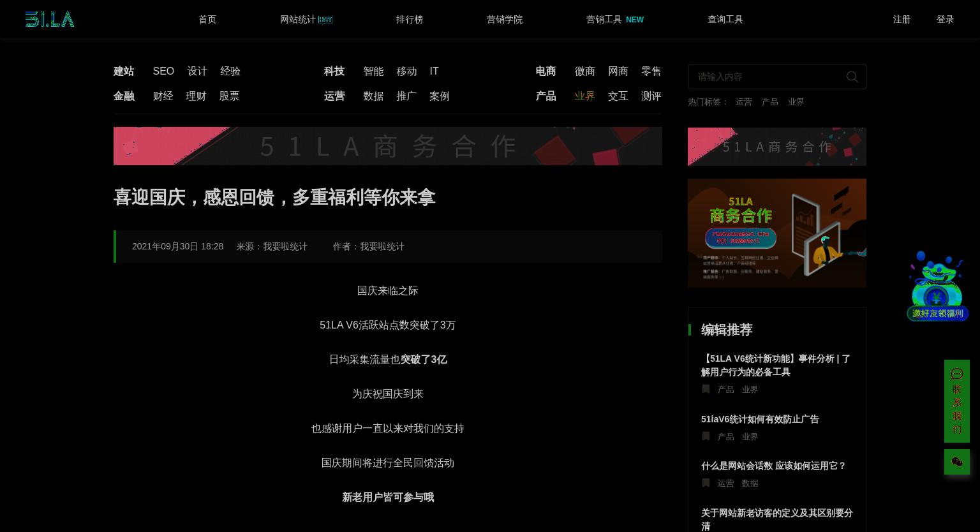
Task: Select the 金融 category heading
Action: 124,96
